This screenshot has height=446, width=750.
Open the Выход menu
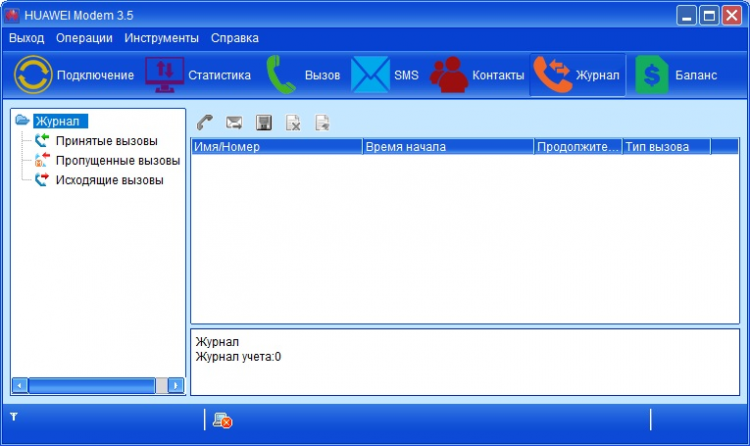click(x=27, y=38)
